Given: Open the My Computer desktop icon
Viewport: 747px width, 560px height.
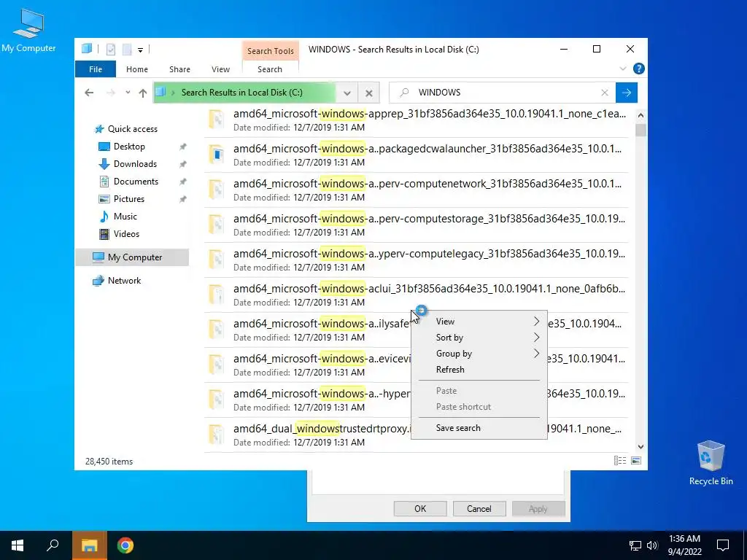Looking at the screenshot, I should point(28,30).
